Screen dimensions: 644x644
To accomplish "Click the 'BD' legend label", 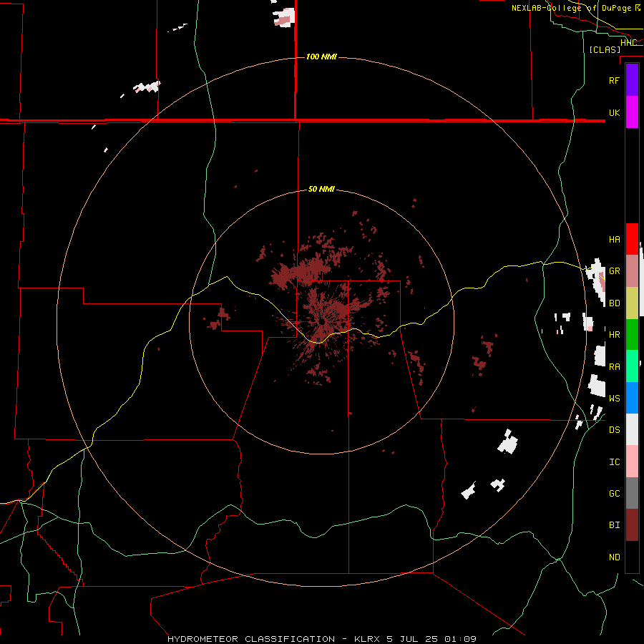I will click(614, 303).
